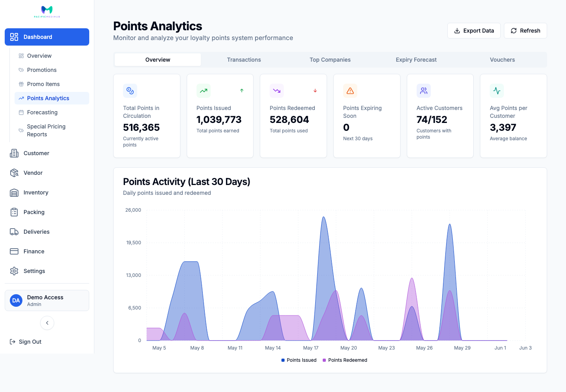The width and height of the screenshot is (566, 392).
Task: Click the Export Data button
Action: coord(474,31)
